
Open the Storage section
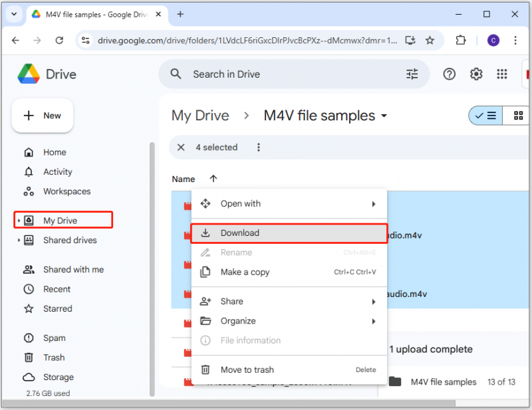[58, 377]
